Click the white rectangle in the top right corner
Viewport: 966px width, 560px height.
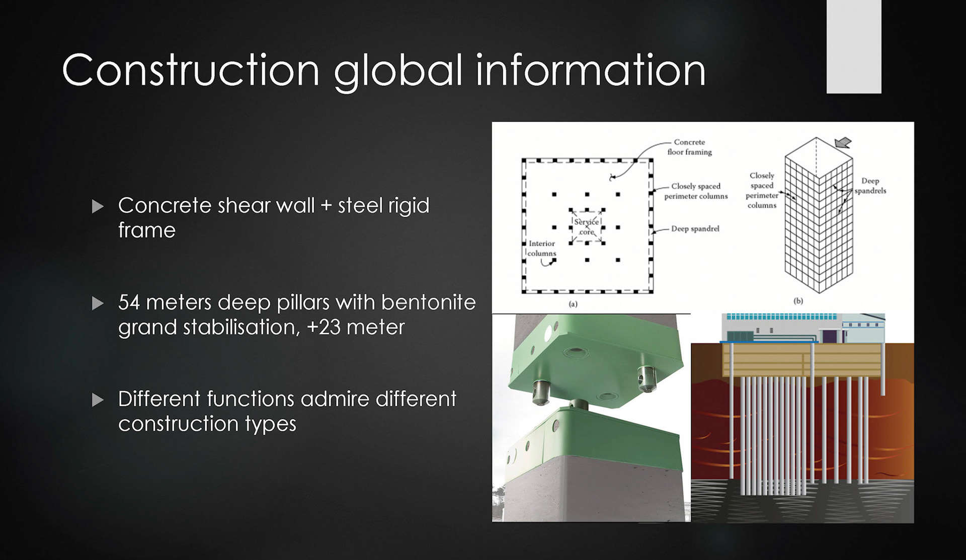click(853, 46)
